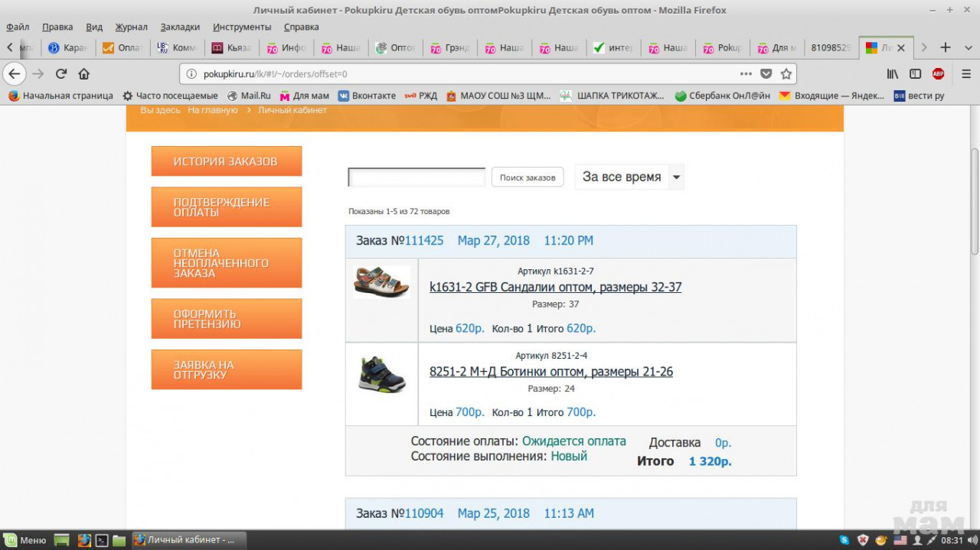Switch to the 'Оплат' browser tab
980x550 pixels.
122,47
